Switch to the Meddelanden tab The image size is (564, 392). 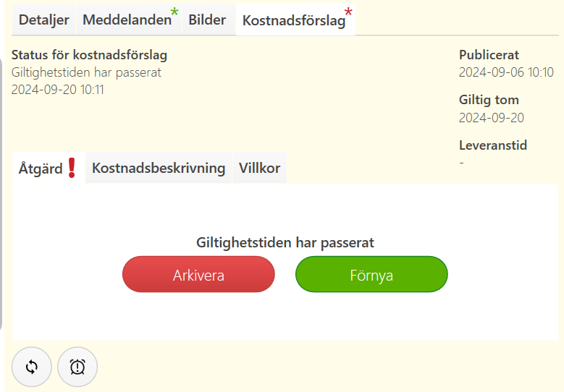(128, 20)
